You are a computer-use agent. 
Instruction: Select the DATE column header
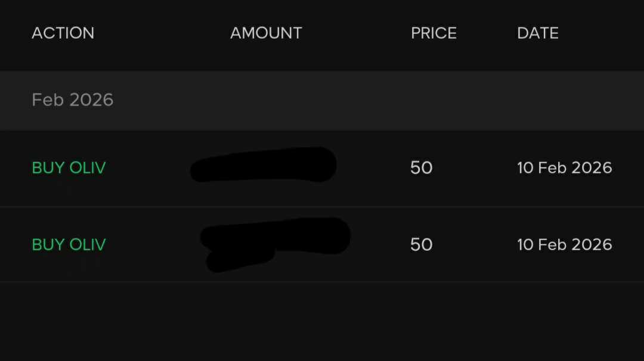[537, 33]
